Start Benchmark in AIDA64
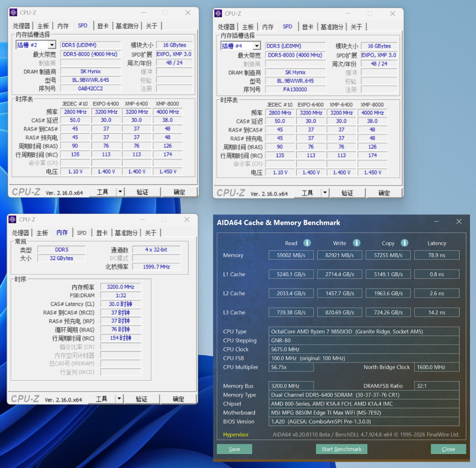This screenshot has width=476, height=468. (x=341, y=449)
